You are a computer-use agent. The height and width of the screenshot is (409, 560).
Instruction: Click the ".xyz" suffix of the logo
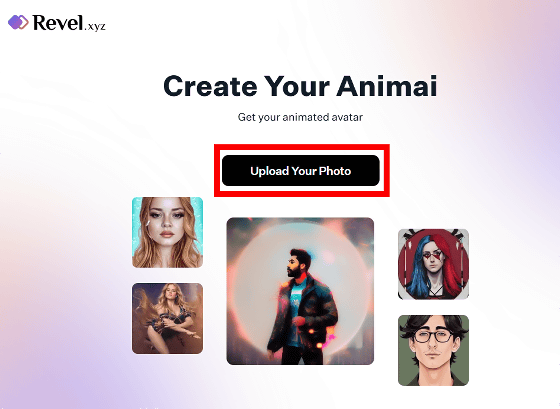95,26
